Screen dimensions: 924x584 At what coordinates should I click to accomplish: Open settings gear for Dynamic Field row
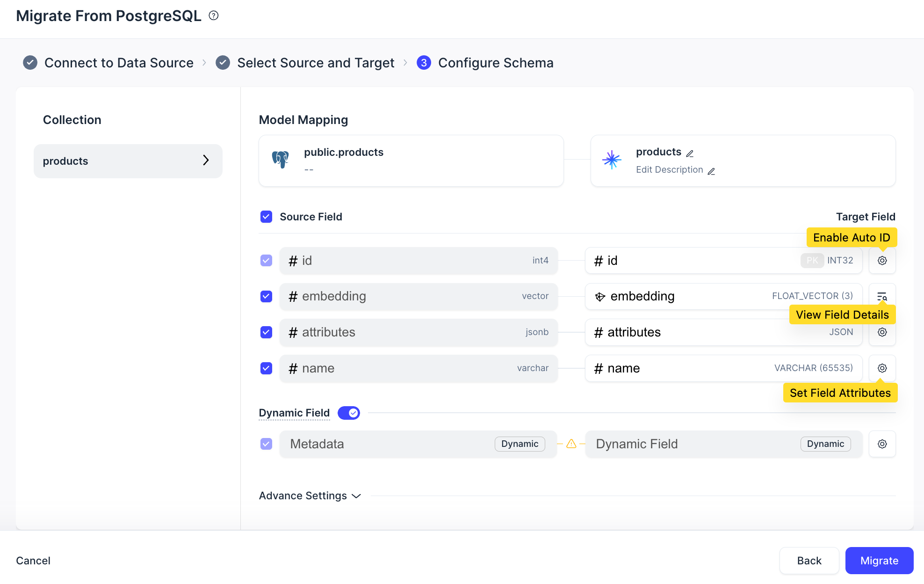tap(882, 444)
